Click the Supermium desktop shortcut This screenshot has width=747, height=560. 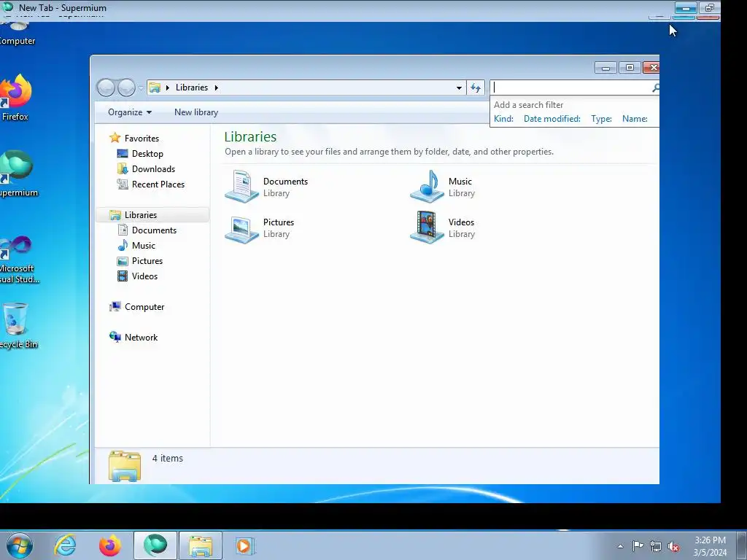pos(18,174)
